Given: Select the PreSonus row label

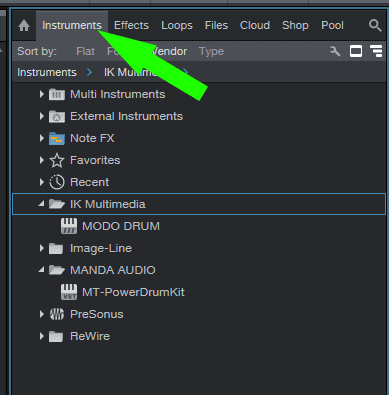Looking at the screenshot, I should pyautogui.click(x=97, y=314).
